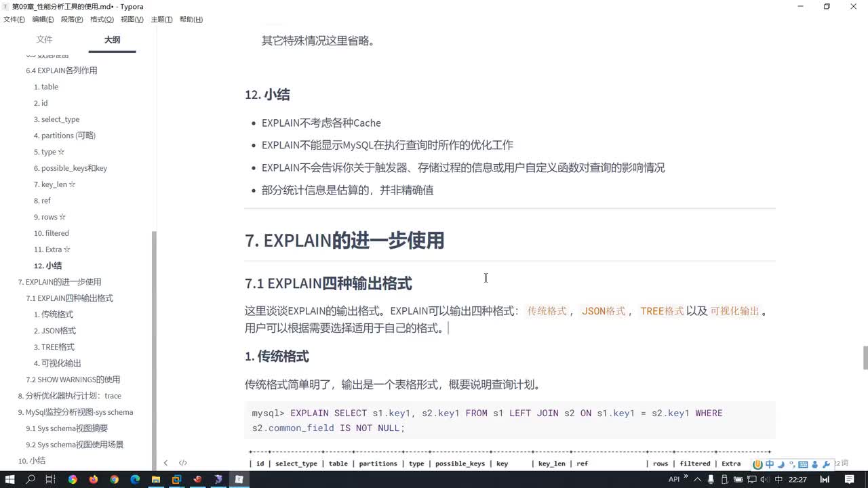The width and height of the screenshot is (868, 488).
Task: Go to outline 7.2 SHOW WARNINGS的使用
Action: [73, 380]
